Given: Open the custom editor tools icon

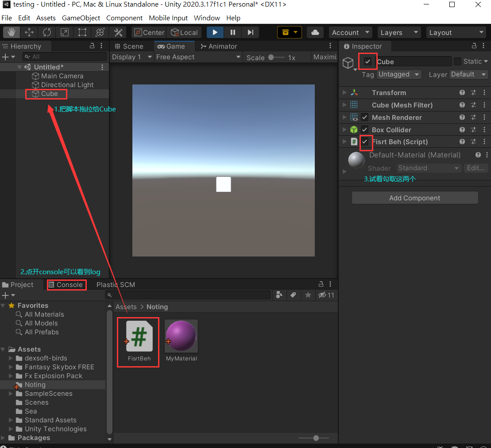Looking at the screenshot, I should [x=118, y=32].
